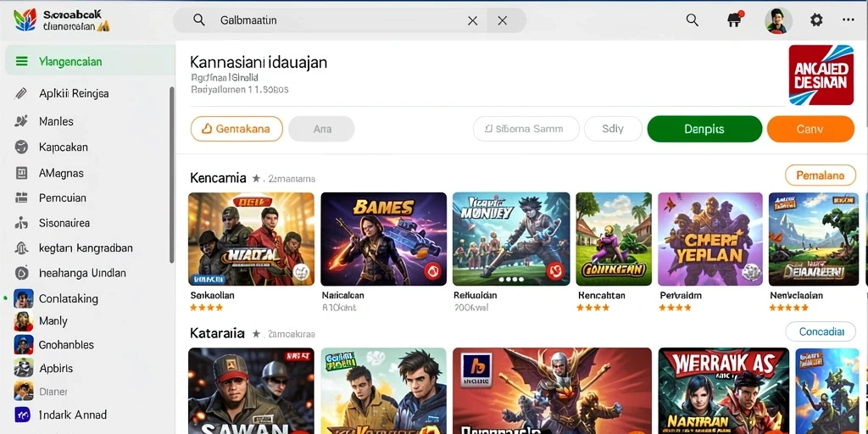Image resolution: width=868 pixels, height=434 pixels.
Task: Click the red badge icon on Naricalcan thumbnail
Action: pyautogui.click(x=432, y=271)
